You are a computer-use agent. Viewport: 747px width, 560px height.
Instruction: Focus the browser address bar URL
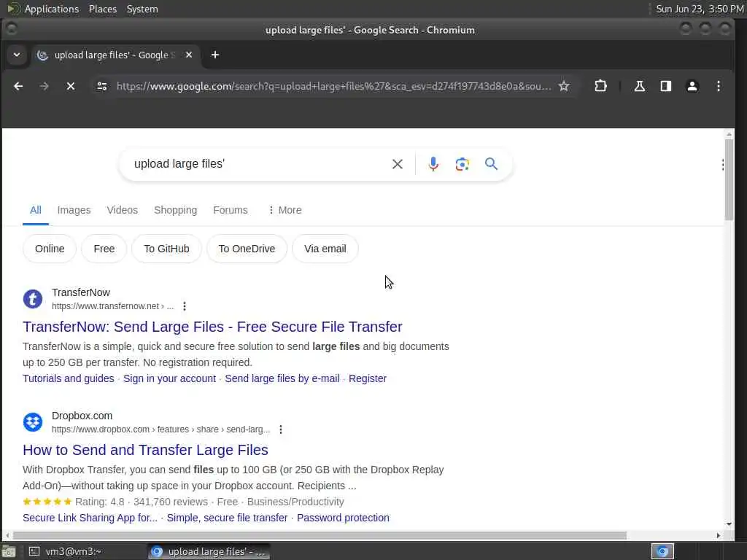click(x=333, y=86)
